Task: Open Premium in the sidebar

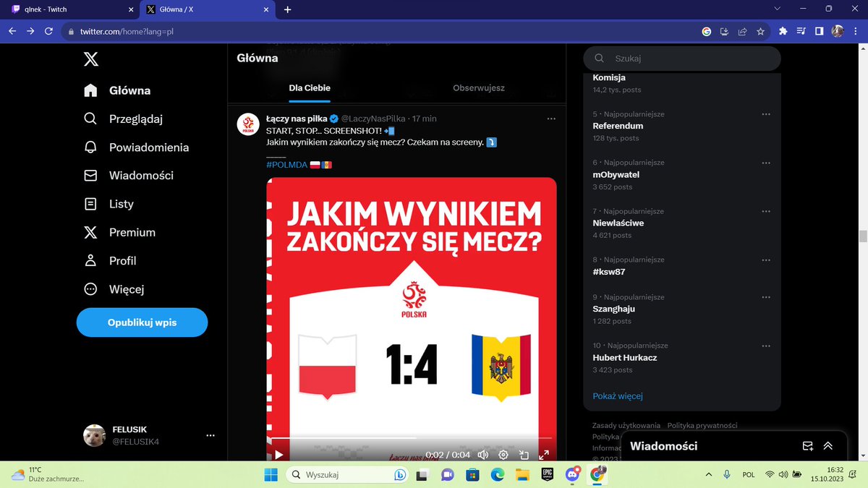Action: 119,232
